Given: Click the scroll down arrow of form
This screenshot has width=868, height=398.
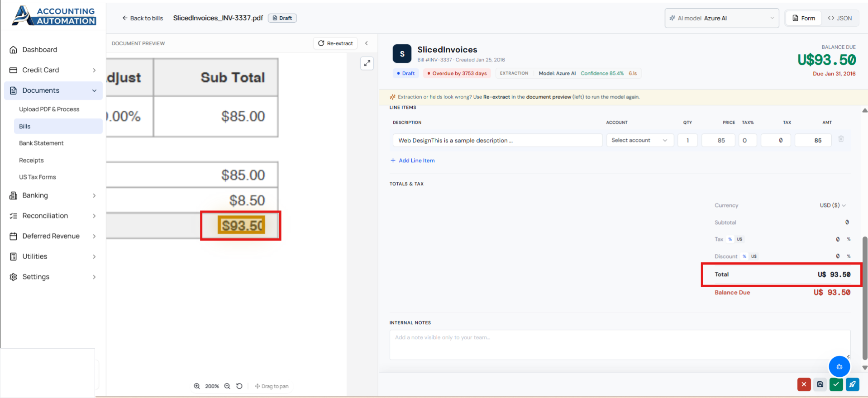Looking at the screenshot, I should (865, 368).
